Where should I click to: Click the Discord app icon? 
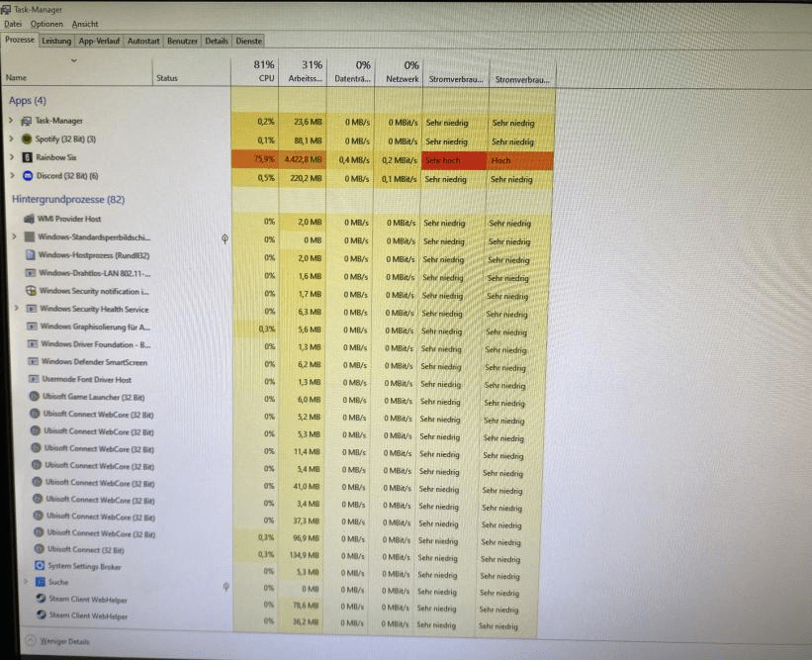tap(28, 175)
